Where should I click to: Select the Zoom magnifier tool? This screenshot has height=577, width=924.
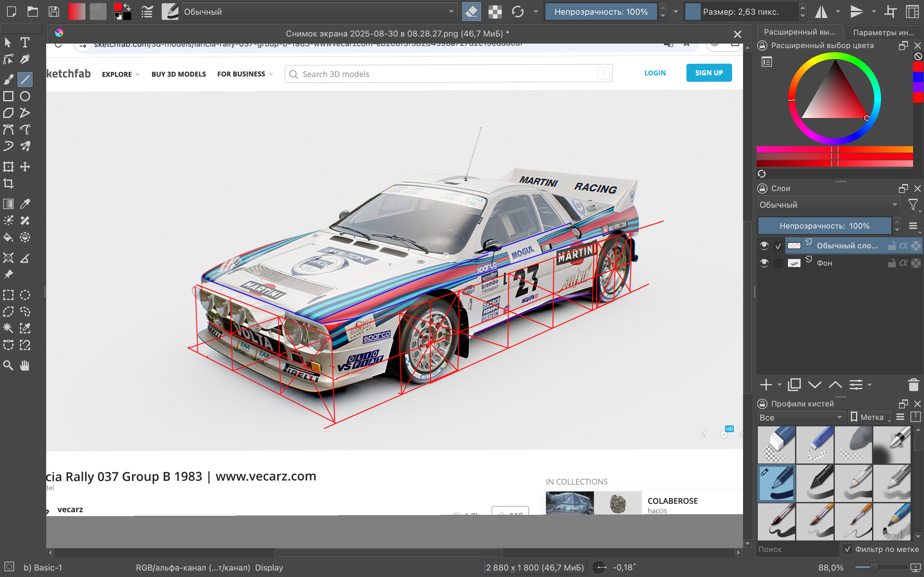[8, 365]
